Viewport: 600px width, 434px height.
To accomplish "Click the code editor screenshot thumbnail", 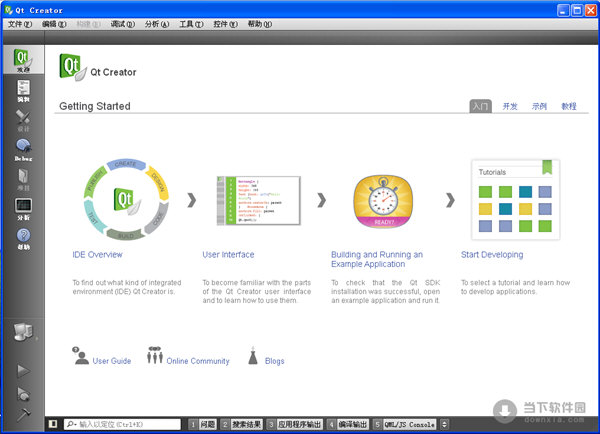I will tap(259, 201).
